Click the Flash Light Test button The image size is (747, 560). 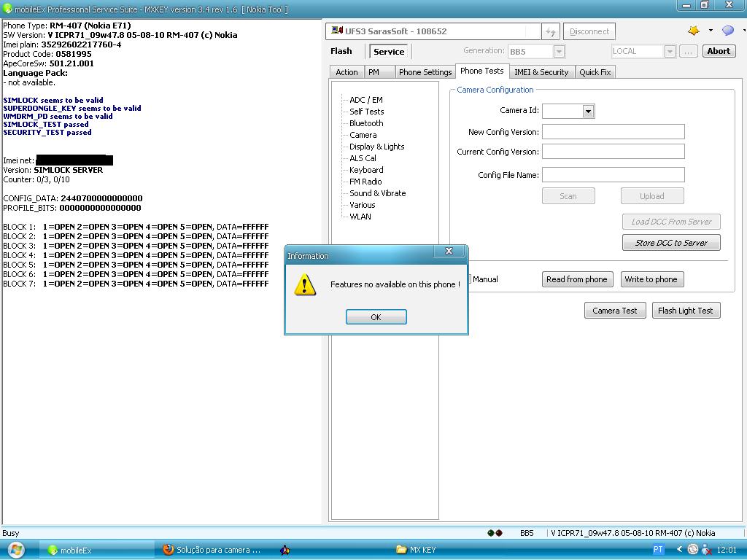tap(686, 311)
